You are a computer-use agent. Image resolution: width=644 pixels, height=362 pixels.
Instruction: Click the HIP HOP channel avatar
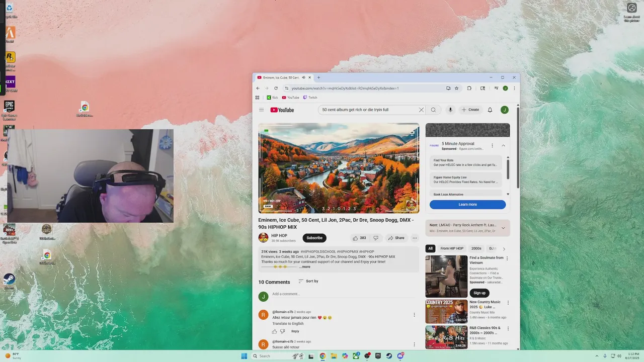[x=263, y=238]
